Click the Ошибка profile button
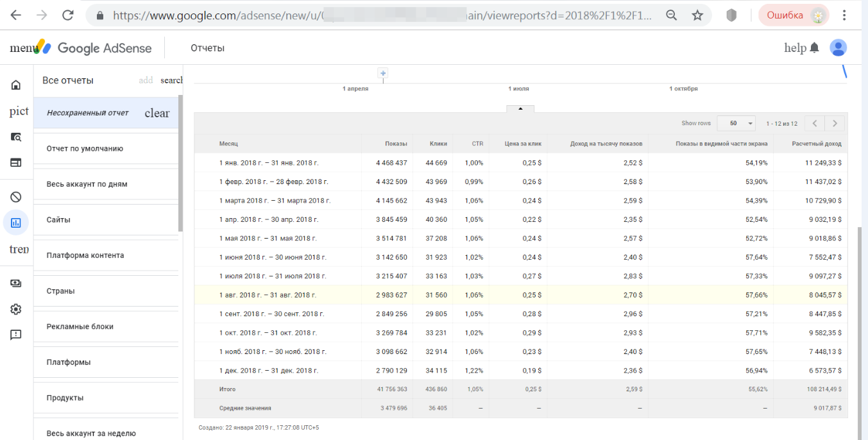The height and width of the screenshot is (440, 868). pos(794,15)
